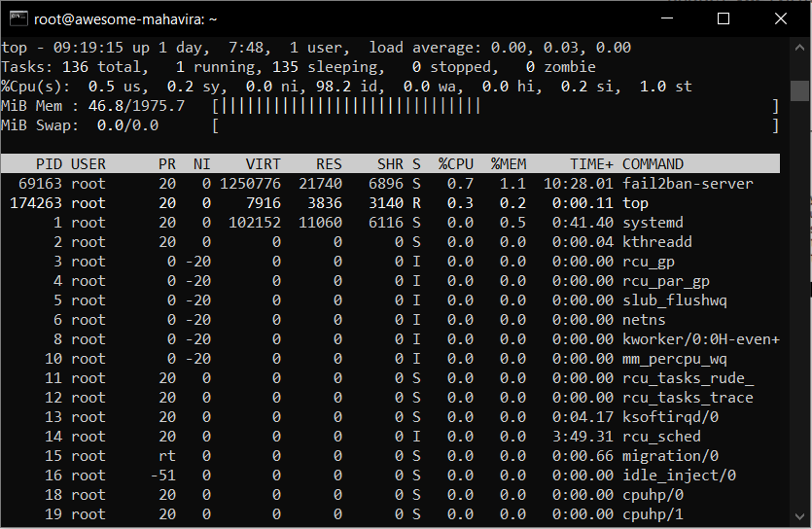Click the VIRT column header

click(264, 164)
